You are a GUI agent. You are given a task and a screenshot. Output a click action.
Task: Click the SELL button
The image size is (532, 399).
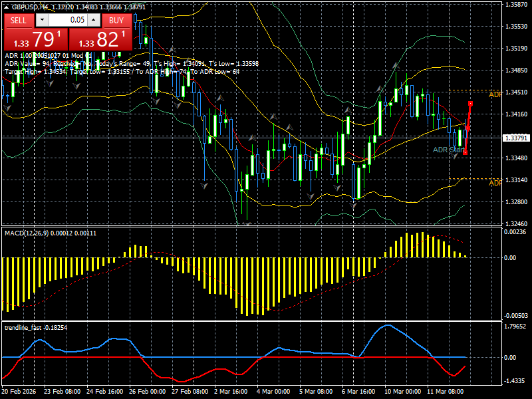click(x=19, y=21)
